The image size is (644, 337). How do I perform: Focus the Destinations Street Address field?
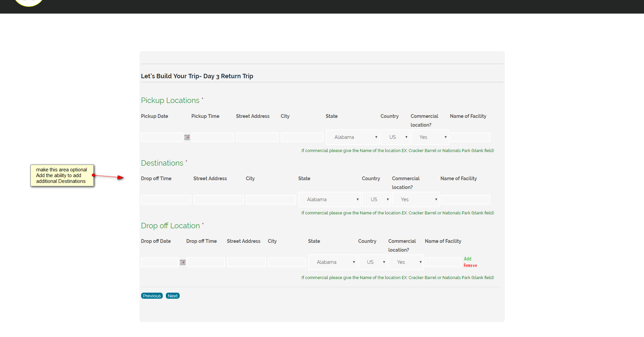point(219,199)
